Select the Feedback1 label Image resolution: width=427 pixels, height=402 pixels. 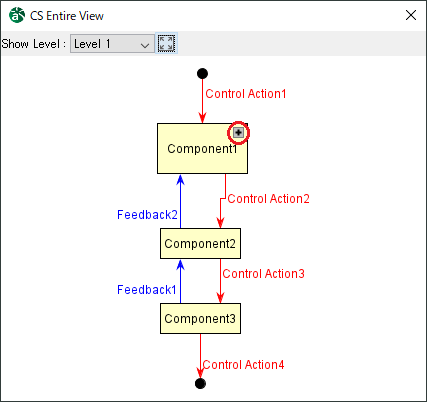147,290
